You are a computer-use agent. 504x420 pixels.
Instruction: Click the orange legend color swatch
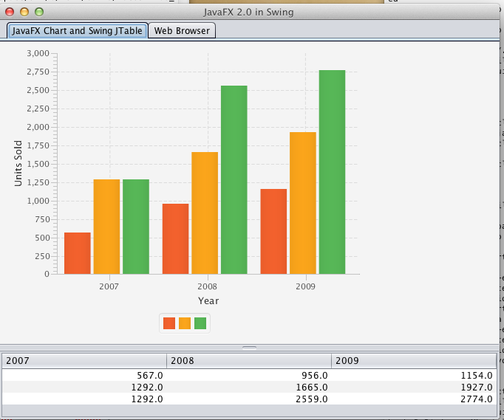[185, 323]
